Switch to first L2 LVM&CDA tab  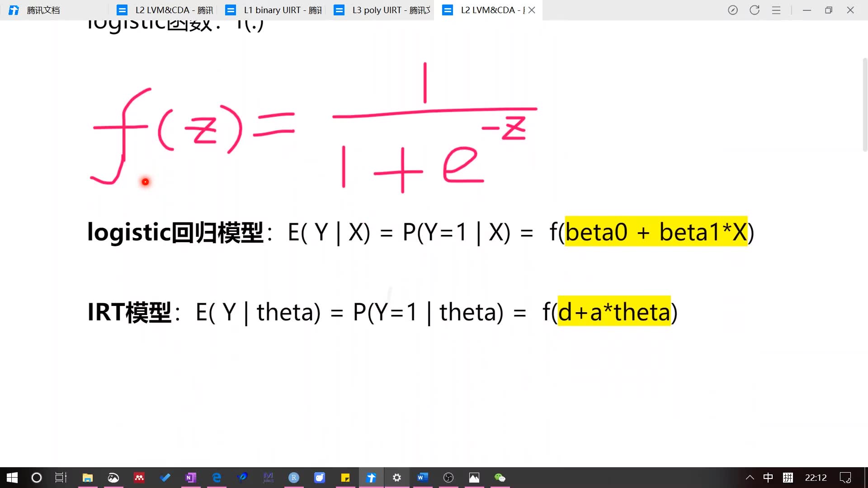[x=165, y=10]
